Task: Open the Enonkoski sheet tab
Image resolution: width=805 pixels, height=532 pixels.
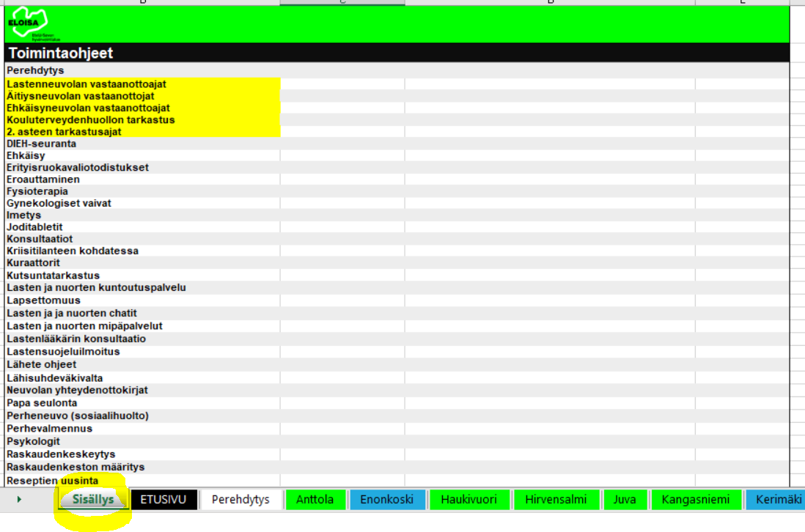Action: [386, 499]
